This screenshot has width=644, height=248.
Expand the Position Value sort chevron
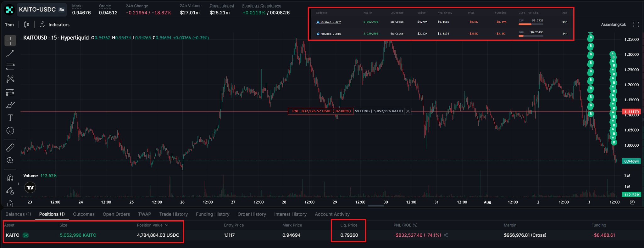(167, 225)
